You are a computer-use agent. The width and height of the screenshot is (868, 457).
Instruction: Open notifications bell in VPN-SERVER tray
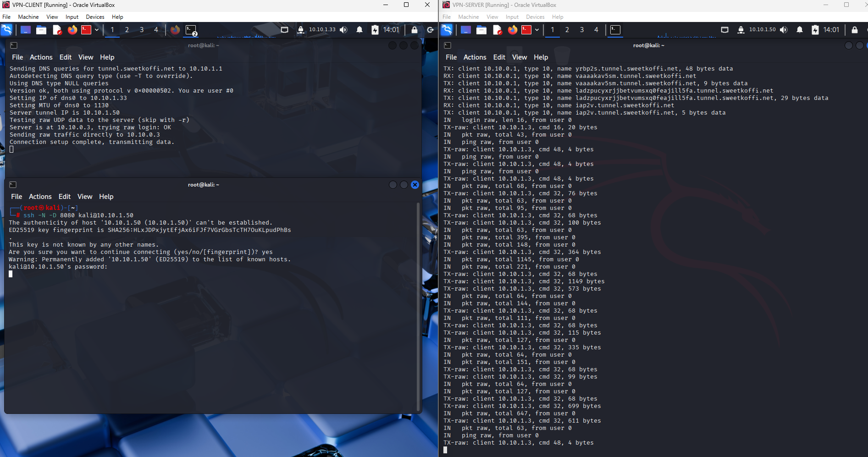click(800, 30)
